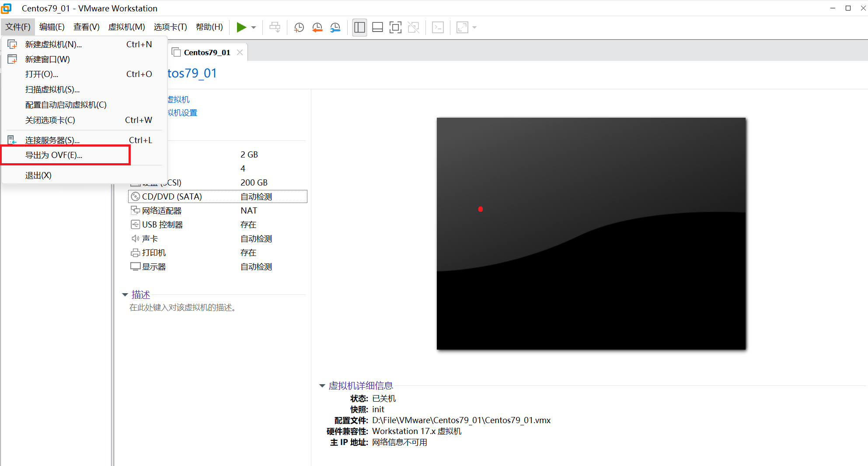Click the 虚拟机设置 edit settings link
The image size is (868, 466).
[x=183, y=113]
